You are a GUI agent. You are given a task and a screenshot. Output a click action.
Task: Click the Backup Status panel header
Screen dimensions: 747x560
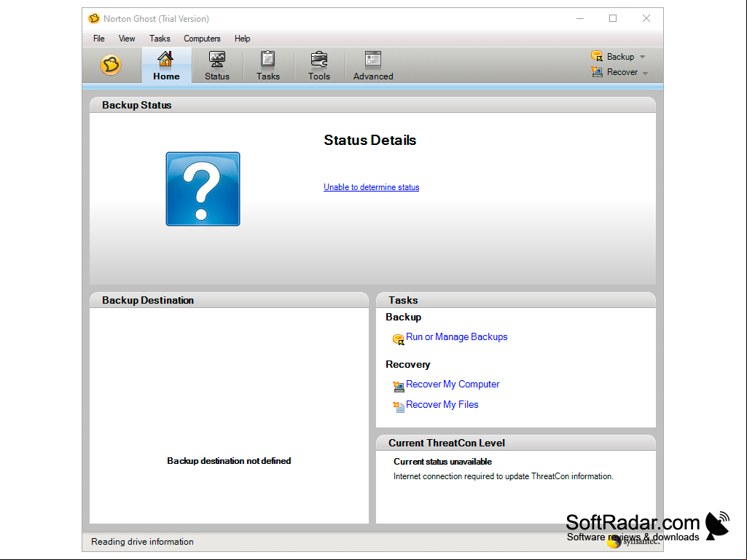tap(372, 105)
